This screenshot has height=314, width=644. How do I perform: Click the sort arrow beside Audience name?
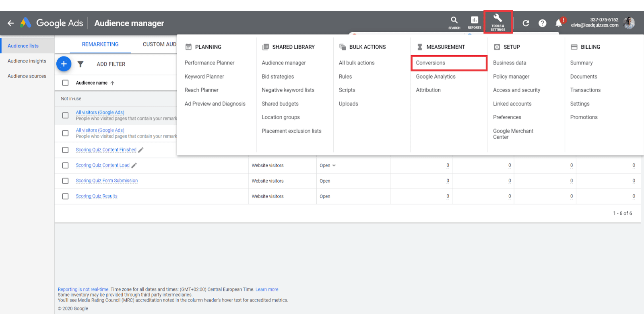click(x=112, y=83)
